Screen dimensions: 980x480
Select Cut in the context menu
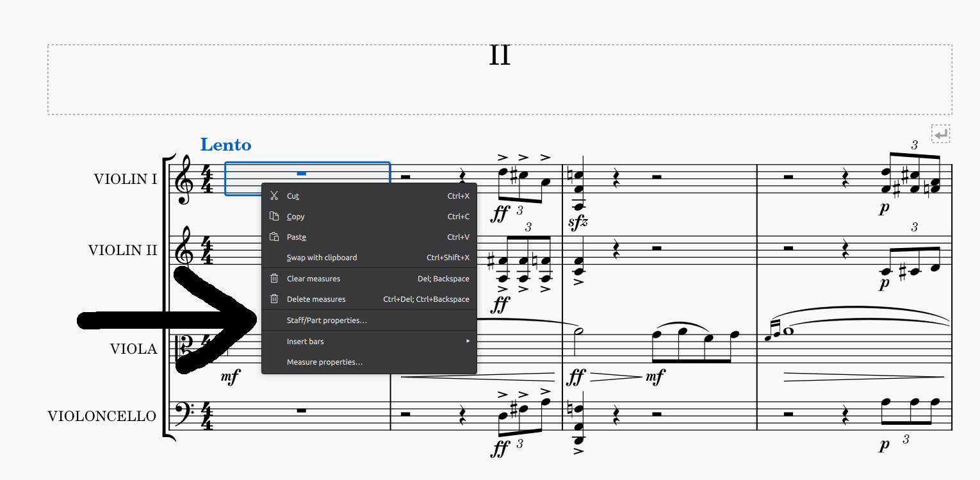tap(369, 196)
